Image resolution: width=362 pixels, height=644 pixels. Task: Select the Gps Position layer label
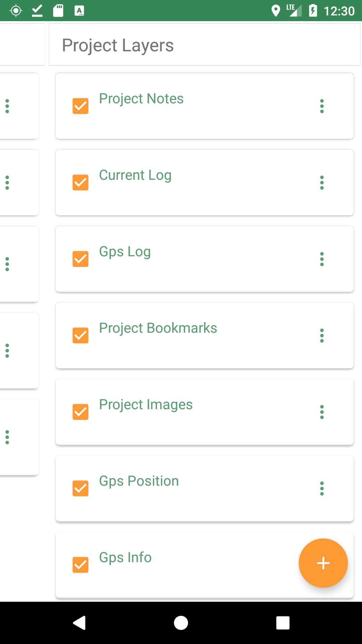139,481
